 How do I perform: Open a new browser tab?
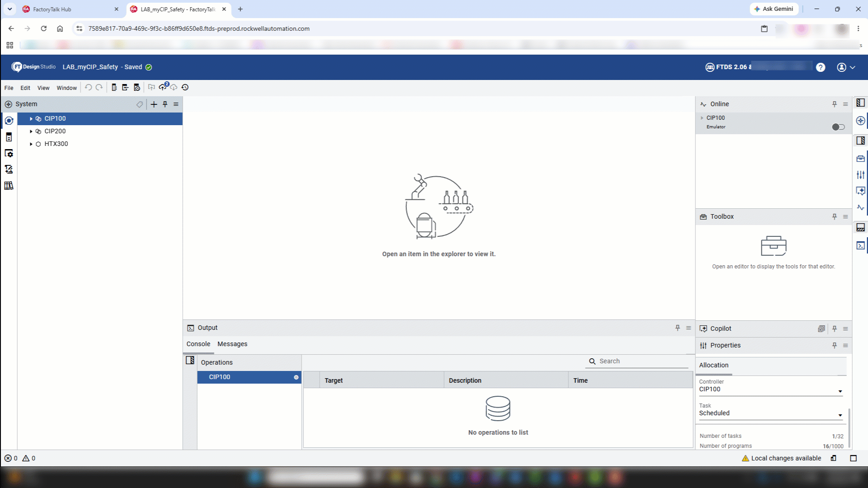coord(240,9)
